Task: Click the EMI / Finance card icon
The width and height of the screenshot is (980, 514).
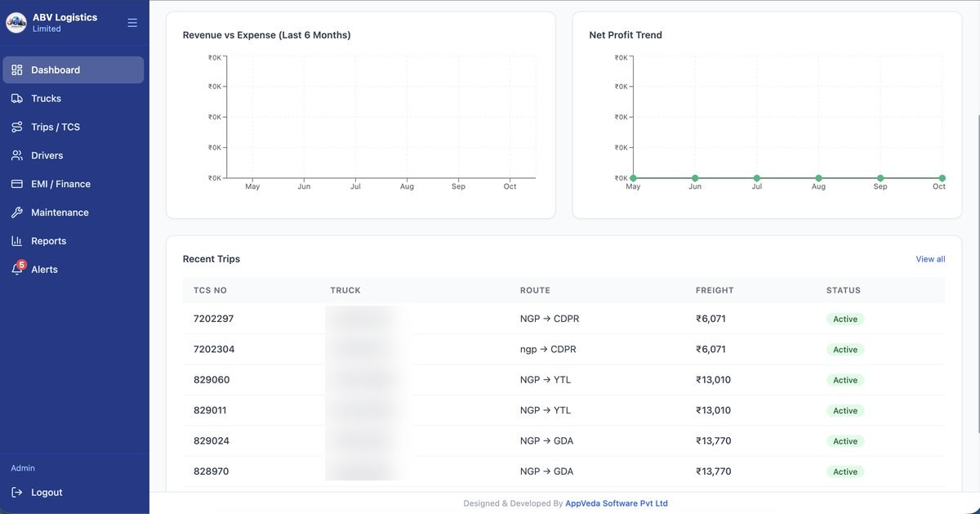Action: click(16, 184)
